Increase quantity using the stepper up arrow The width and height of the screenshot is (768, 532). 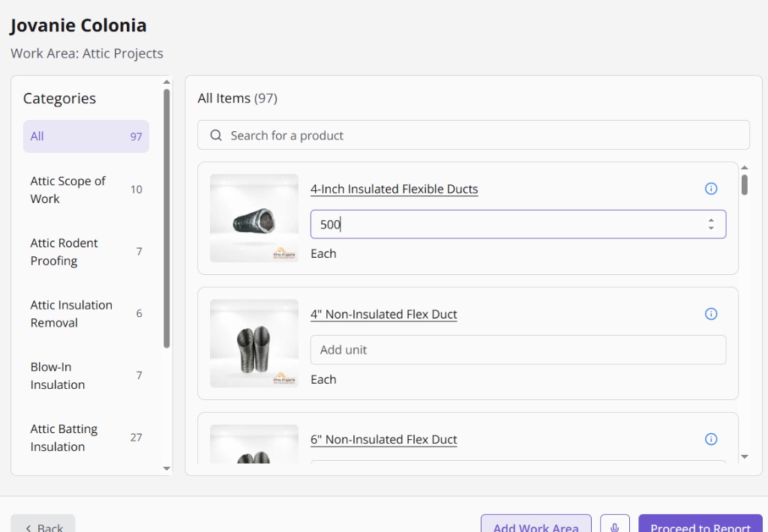(x=710, y=220)
